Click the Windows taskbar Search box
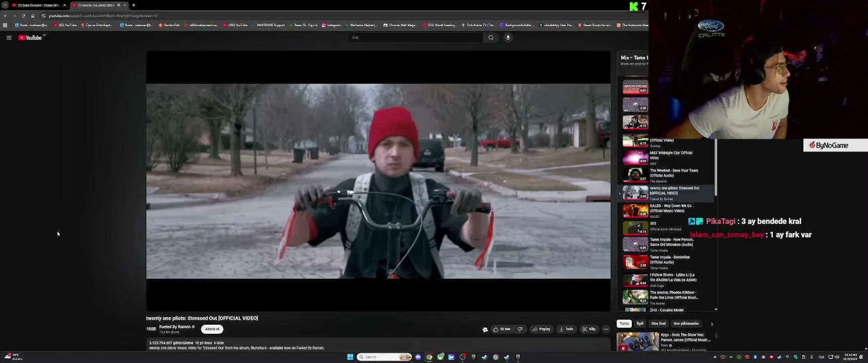868x363 pixels. click(x=385, y=357)
